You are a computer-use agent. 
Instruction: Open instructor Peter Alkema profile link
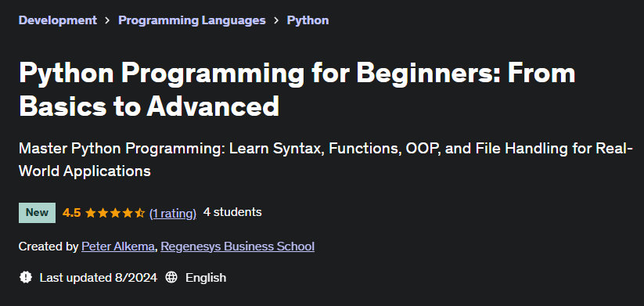pyautogui.click(x=118, y=247)
